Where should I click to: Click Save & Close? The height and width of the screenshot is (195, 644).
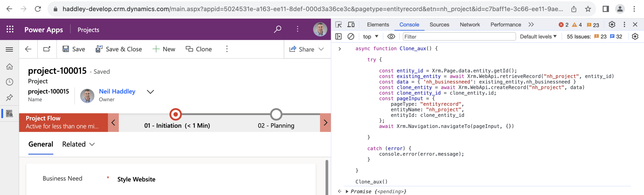pyautogui.click(x=118, y=49)
